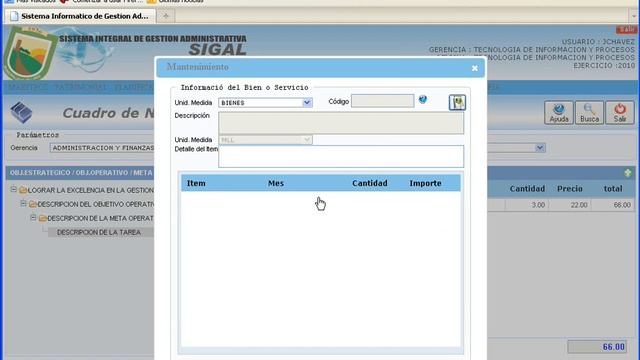This screenshot has height=360, width=640.
Task: Click the 66.00 grand total field
Action: 597,347
